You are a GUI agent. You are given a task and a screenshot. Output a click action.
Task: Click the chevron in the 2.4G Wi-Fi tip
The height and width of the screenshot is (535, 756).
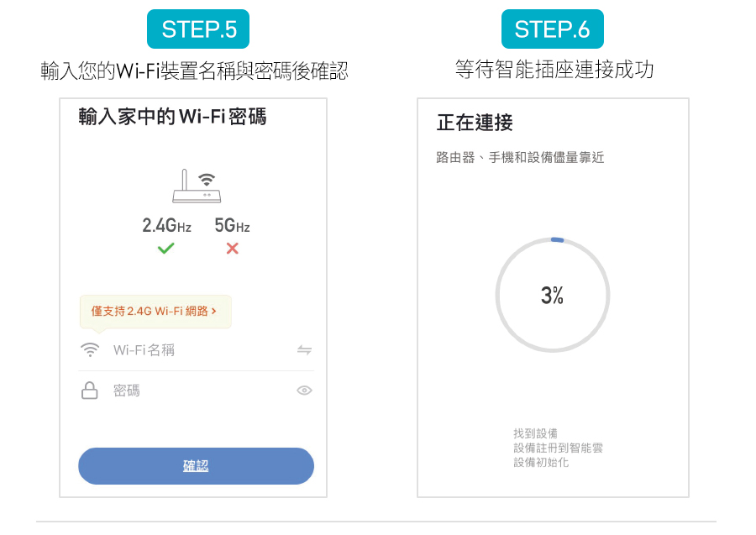pyautogui.click(x=214, y=312)
